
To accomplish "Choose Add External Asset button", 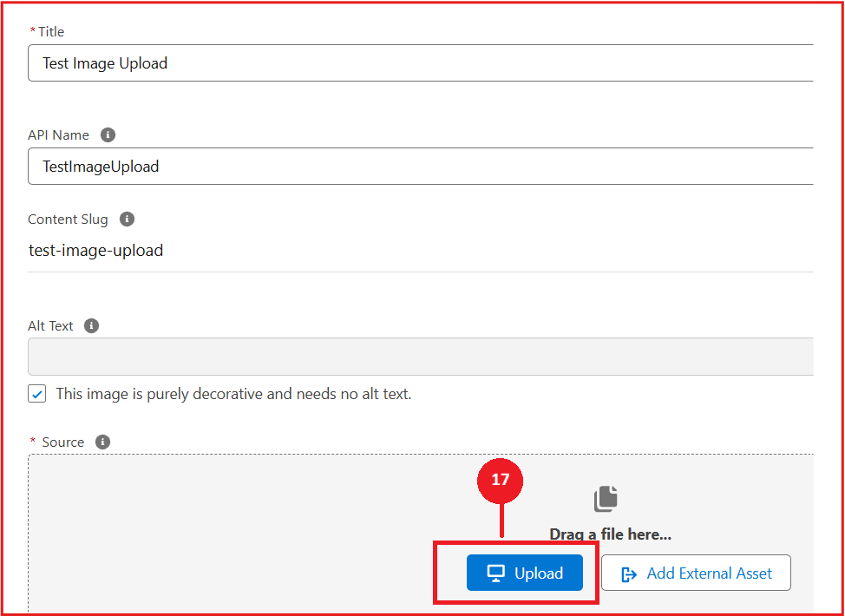I will (x=696, y=573).
